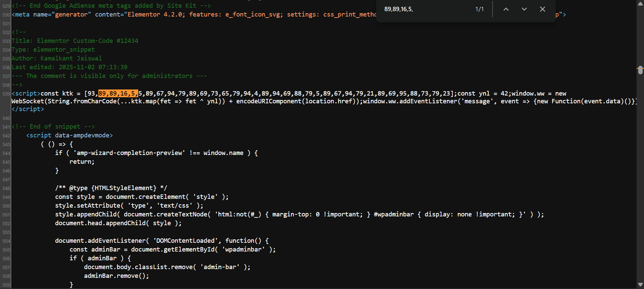
Task: Click the opening <script> tag on line 539
Action: click(x=26, y=94)
